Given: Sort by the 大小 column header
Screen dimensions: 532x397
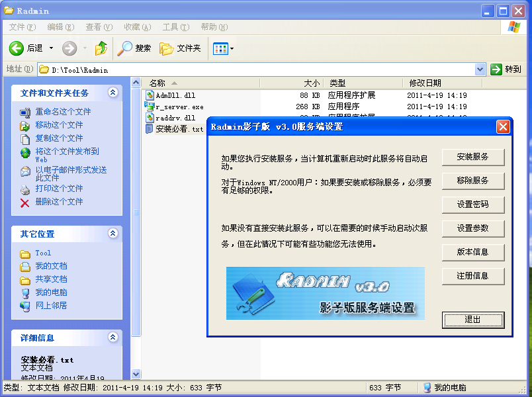Looking at the screenshot, I should (292, 83).
